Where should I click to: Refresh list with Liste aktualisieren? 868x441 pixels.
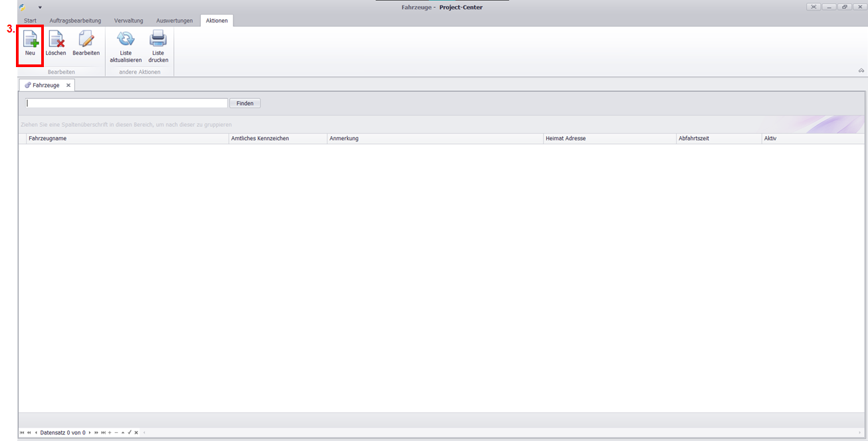[126, 47]
